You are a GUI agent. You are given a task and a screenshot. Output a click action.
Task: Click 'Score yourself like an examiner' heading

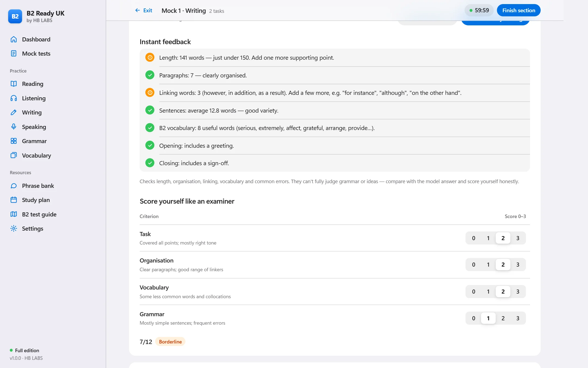pos(187,201)
